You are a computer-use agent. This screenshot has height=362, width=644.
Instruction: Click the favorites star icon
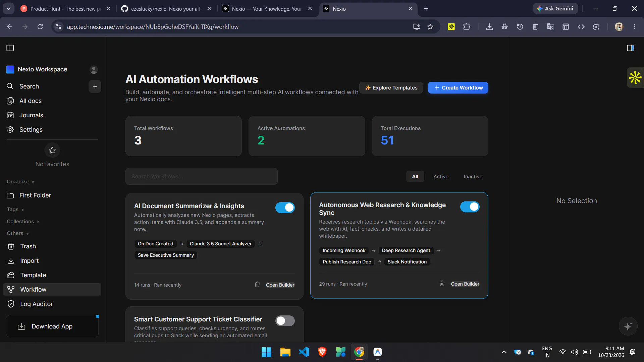(x=52, y=150)
